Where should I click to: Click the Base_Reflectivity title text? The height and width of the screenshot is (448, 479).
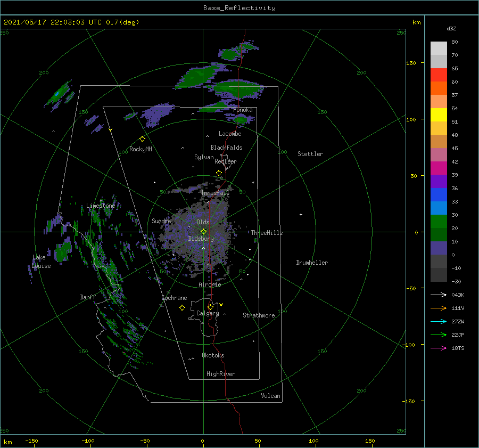[239, 8]
